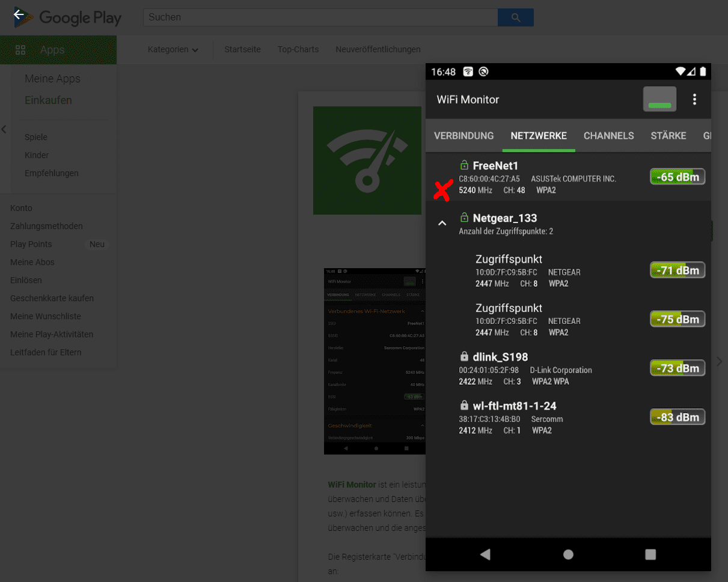Click the back arrow at top left
This screenshot has width=728, height=582.
point(19,14)
